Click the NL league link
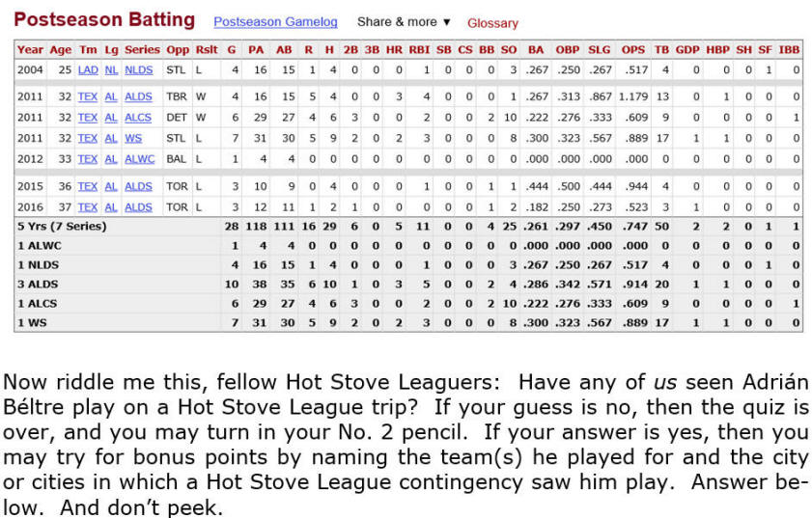Image resolution: width=812 pixels, height=518 pixels. (111, 69)
